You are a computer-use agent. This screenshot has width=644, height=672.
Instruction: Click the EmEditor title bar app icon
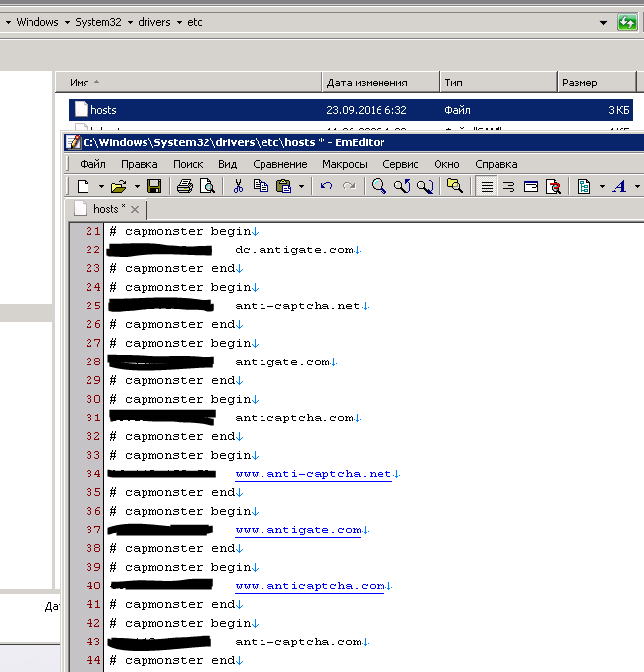73,142
